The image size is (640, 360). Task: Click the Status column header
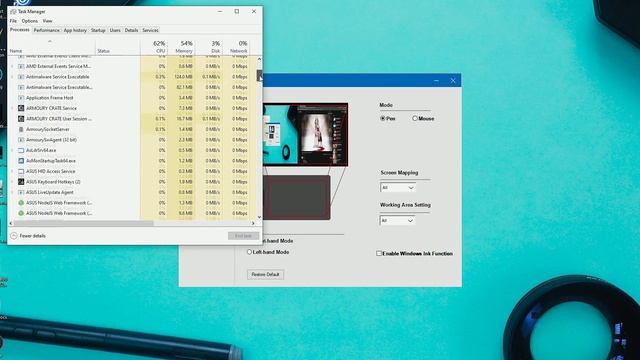pos(118,47)
